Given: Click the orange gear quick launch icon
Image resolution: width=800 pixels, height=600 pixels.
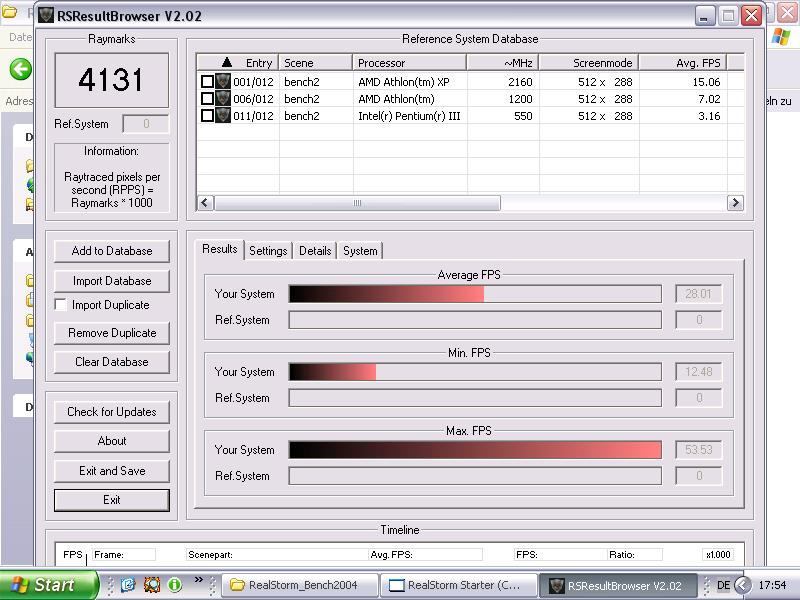Looking at the screenshot, I should (x=152, y=585).
